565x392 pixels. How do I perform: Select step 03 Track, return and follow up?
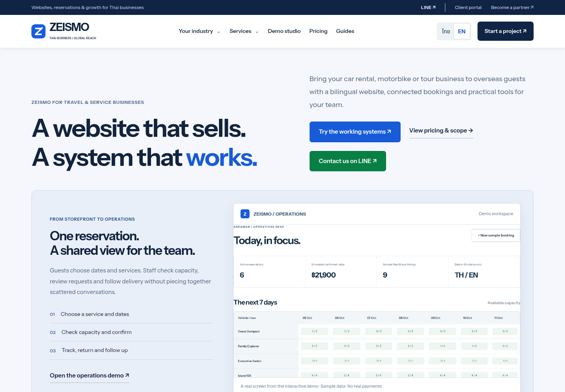coord(131,350)
